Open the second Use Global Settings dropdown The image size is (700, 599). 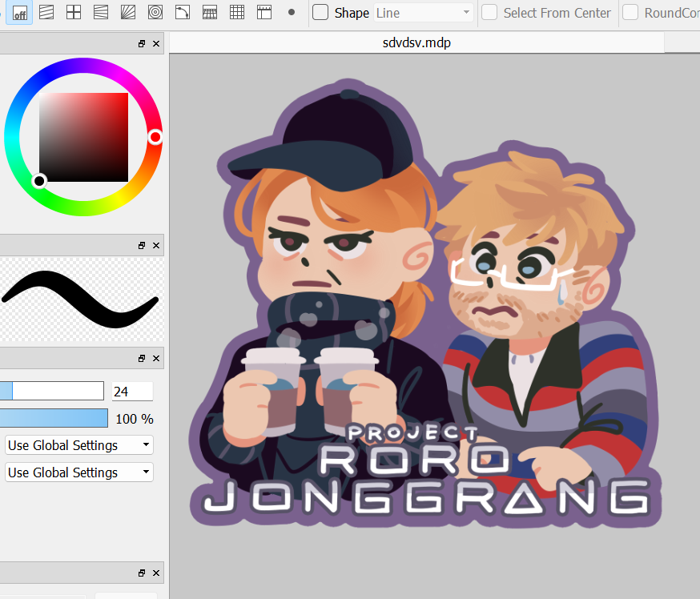pyautogui.click(x=79, y=472)
